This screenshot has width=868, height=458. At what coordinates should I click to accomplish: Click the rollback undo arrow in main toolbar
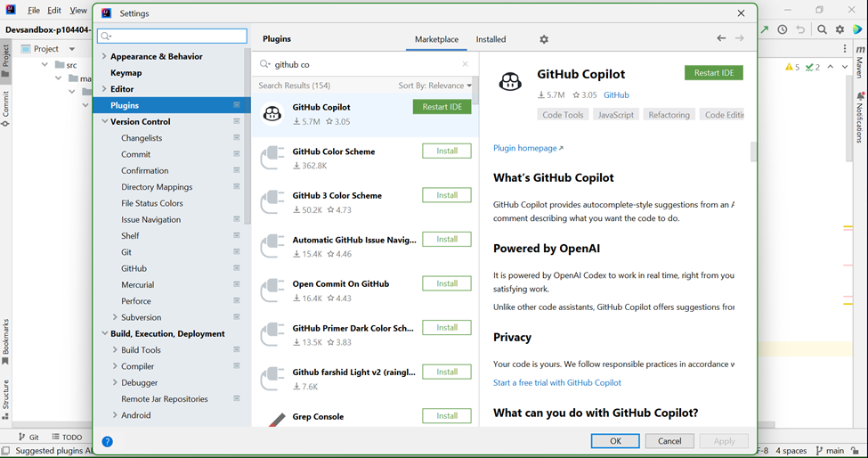point(800,29)
